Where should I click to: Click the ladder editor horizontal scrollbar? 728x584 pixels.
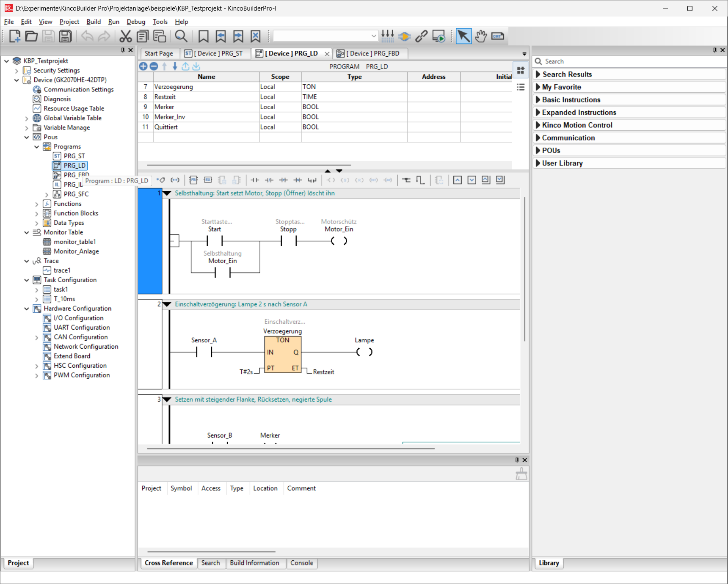pos(291,449)
